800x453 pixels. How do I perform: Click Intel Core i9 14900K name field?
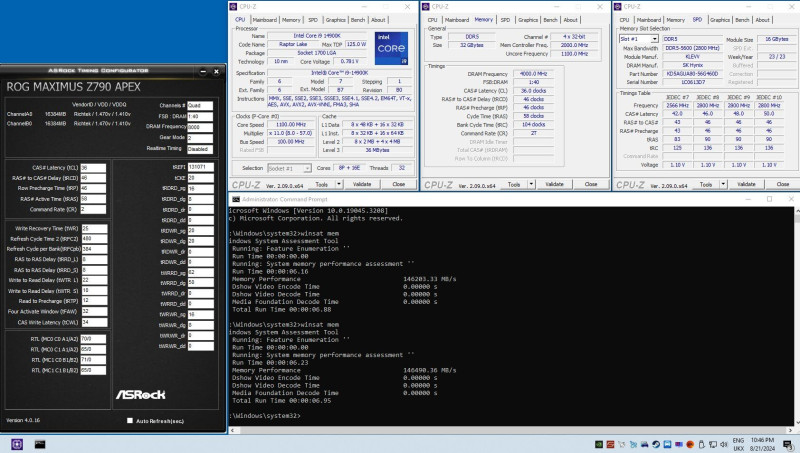click(317, 36)
